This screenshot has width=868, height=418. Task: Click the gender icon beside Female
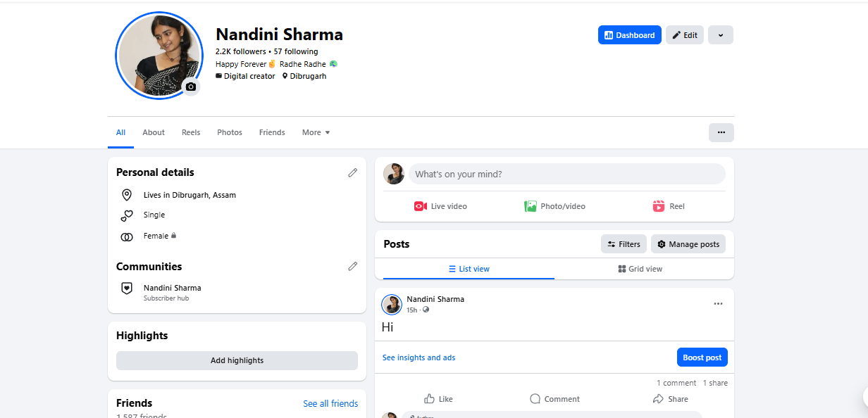(x=127, y=236)
